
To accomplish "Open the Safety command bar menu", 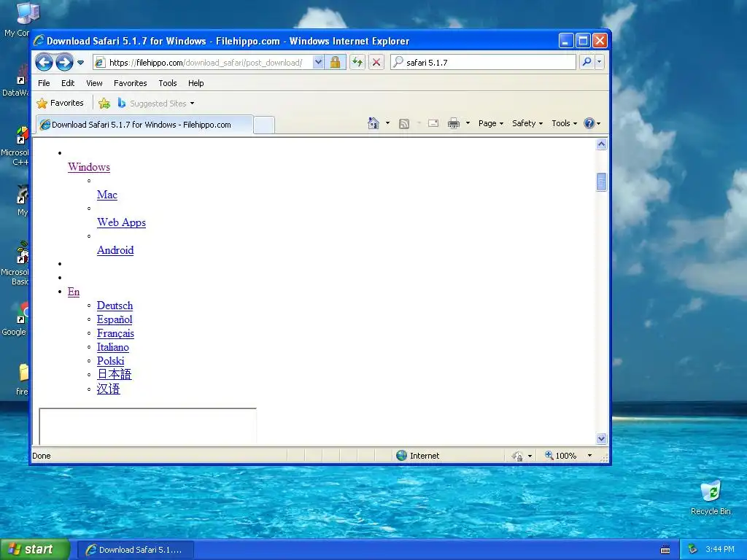I will 527,123.
